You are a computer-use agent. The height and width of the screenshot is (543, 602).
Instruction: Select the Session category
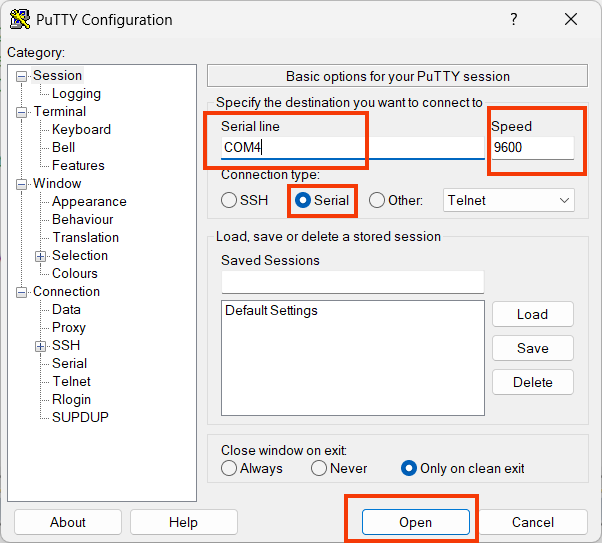click(x=58, y=76)
